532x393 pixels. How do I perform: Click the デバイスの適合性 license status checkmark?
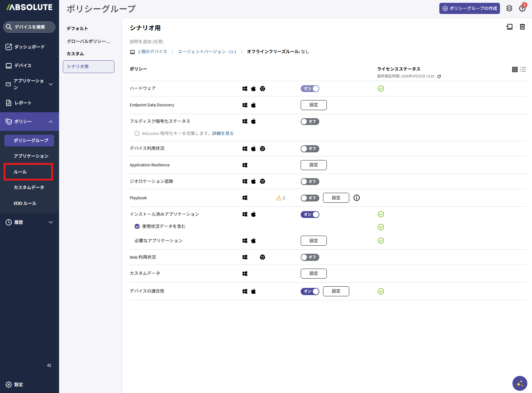click(x=381, y=291)
